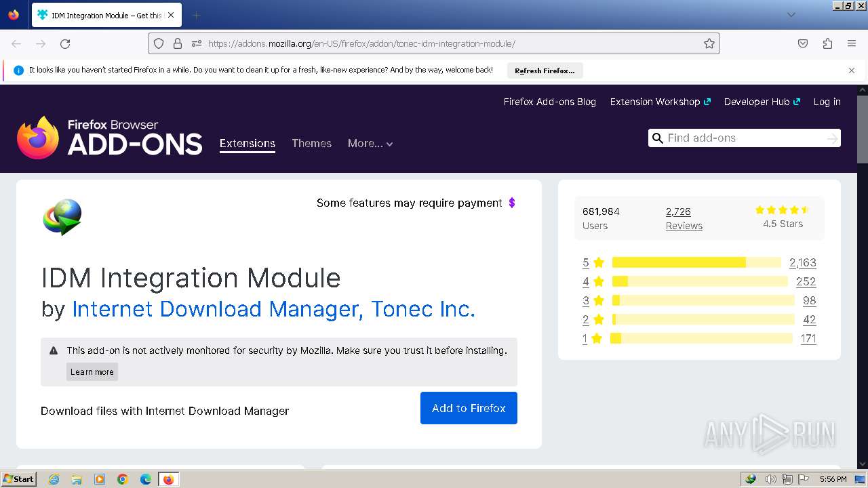The image size is (868, 488).
Task: Open the Windows Start menu
Action: [19, 479]
